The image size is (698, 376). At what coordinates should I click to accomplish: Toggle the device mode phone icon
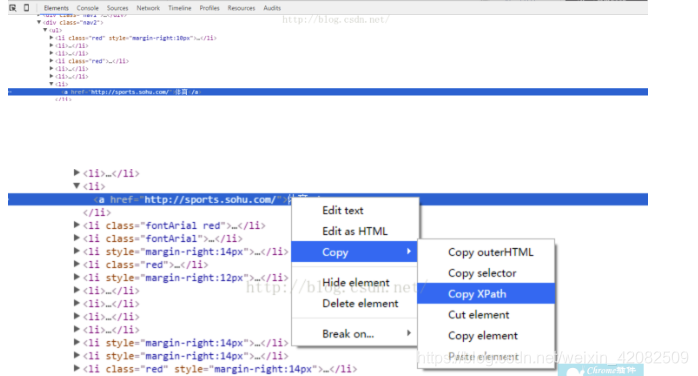coord(26,8)
